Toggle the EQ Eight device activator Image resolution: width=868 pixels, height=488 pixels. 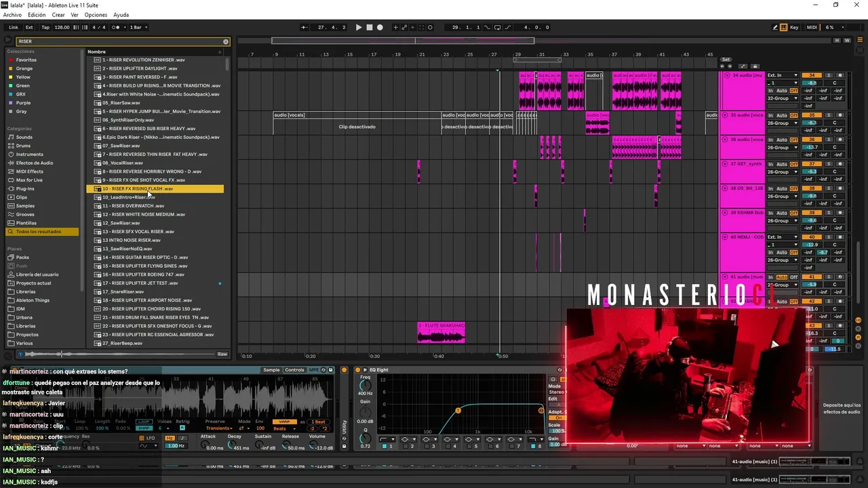pos(357,370)
